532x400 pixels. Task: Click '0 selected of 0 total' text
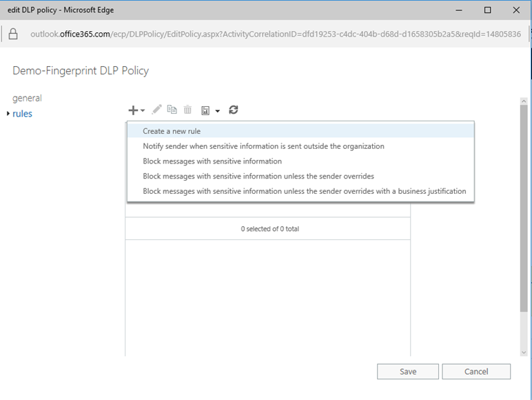pos(269,229)
